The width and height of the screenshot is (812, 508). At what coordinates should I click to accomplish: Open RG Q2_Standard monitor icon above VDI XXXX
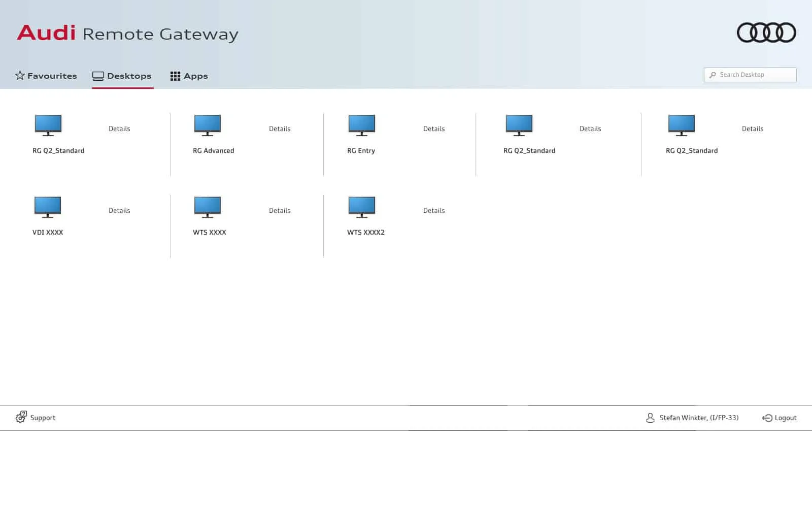[x=48, y=125]
